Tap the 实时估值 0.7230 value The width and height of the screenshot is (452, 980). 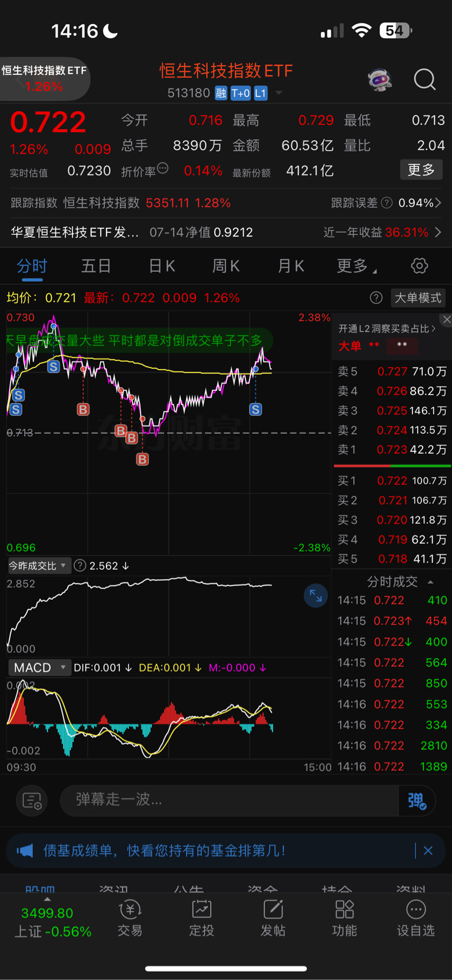[89, 171]
